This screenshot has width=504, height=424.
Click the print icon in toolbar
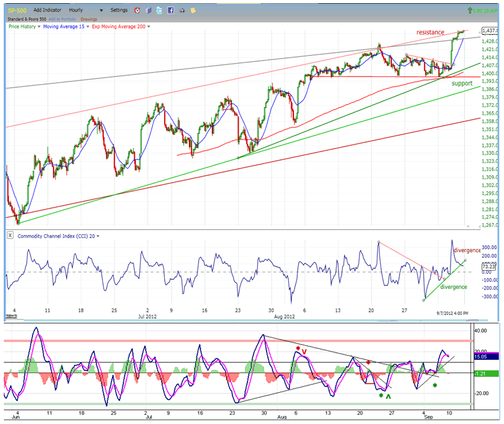[182, 10]
